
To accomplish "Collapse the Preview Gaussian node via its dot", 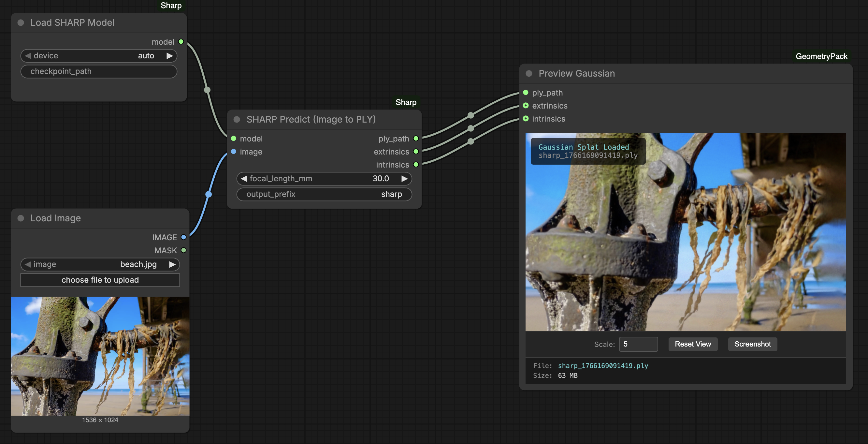I will point(529,73).
